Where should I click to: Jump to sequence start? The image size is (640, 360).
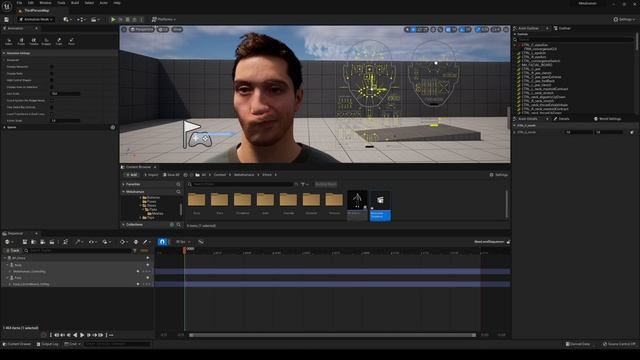click(56, 335)
